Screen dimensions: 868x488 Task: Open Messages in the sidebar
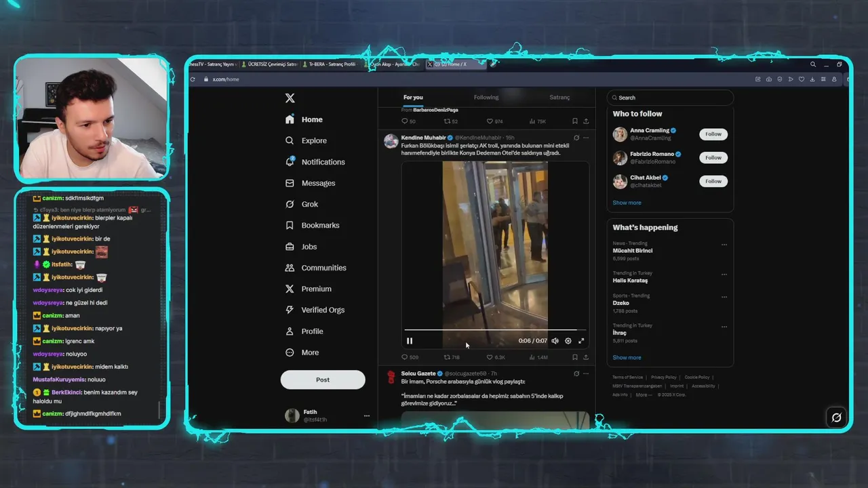click(311, 183)
